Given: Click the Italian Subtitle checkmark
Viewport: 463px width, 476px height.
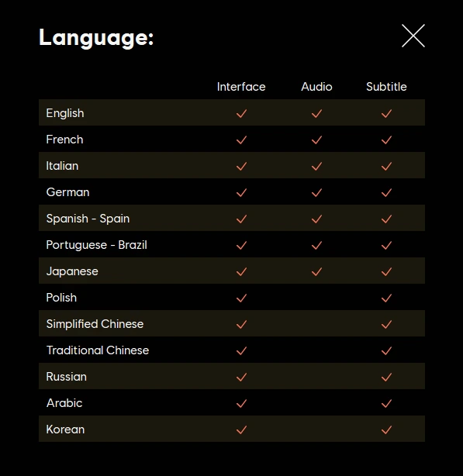Looking at the screenshot, I should (x=386, y=167).
